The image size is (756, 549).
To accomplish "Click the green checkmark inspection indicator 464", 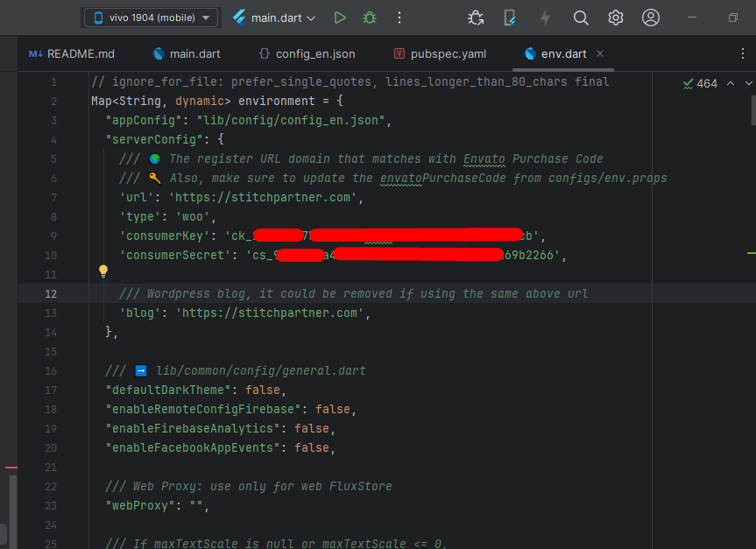I will pyautogui.click(x=700, y=84).
